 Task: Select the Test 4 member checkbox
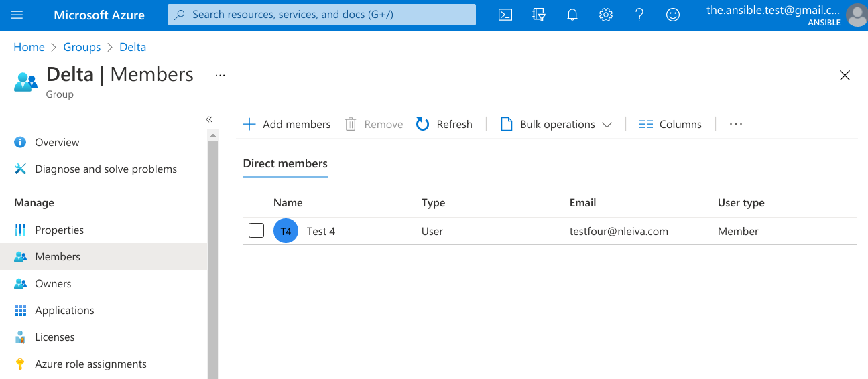pyautogui.click(x=256, y=231)
